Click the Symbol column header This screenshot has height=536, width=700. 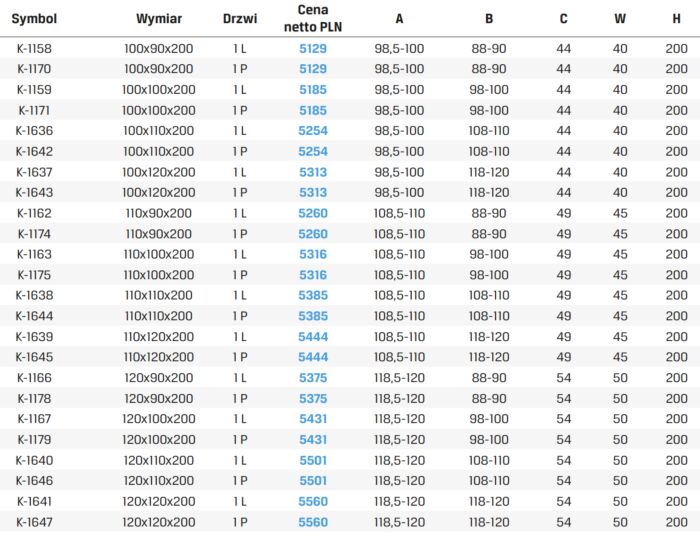(x=34, y=19)
